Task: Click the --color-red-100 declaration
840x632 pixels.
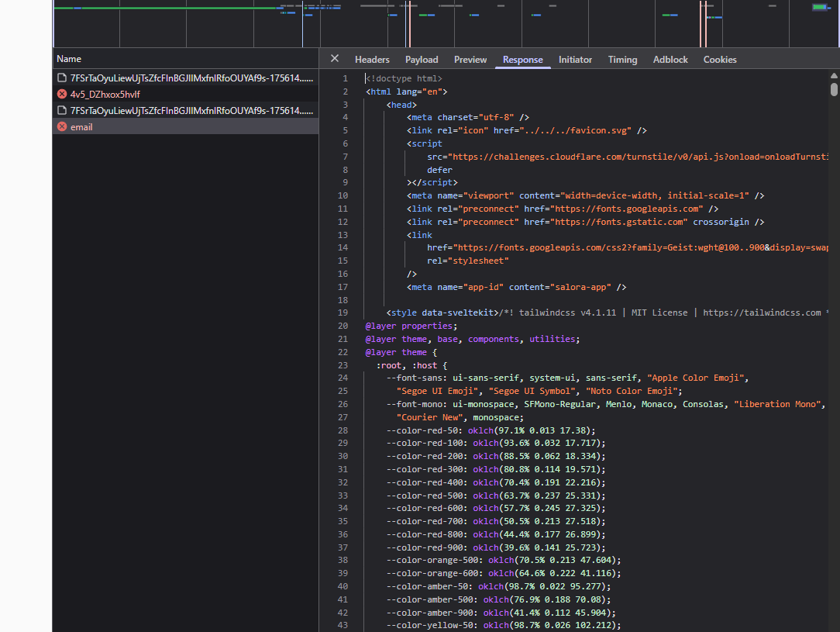Action: pyautogui.click(x=496, y=444)
